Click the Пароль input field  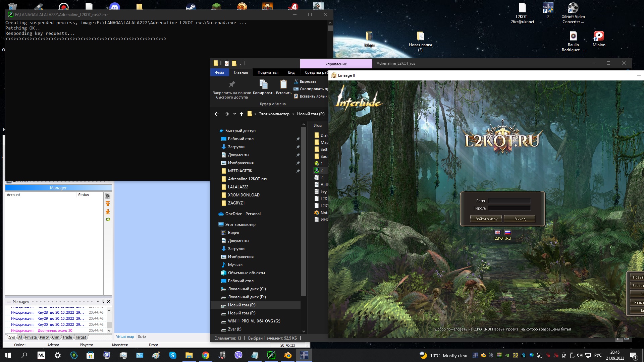[x=510, y=208]
